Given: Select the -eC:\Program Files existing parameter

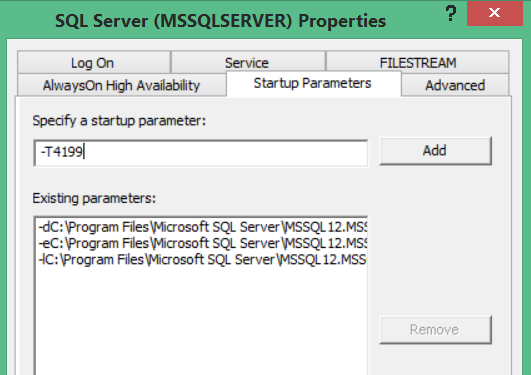Looking at the screenshot, I should click(202, 243).
